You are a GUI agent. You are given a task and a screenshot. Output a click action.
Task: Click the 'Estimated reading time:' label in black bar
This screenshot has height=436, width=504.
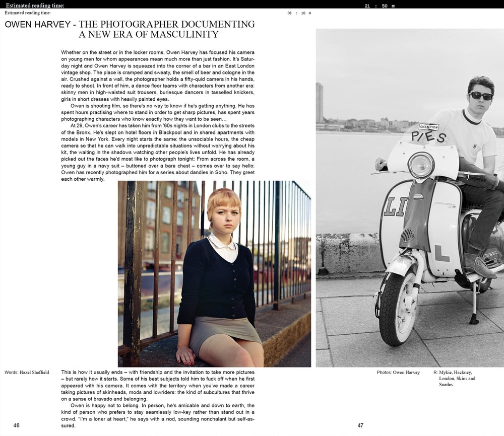pos(35,5)
